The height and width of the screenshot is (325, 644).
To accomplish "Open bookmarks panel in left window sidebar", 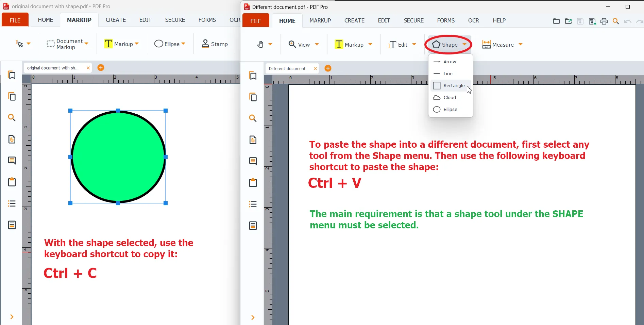I will coord(12,75).
